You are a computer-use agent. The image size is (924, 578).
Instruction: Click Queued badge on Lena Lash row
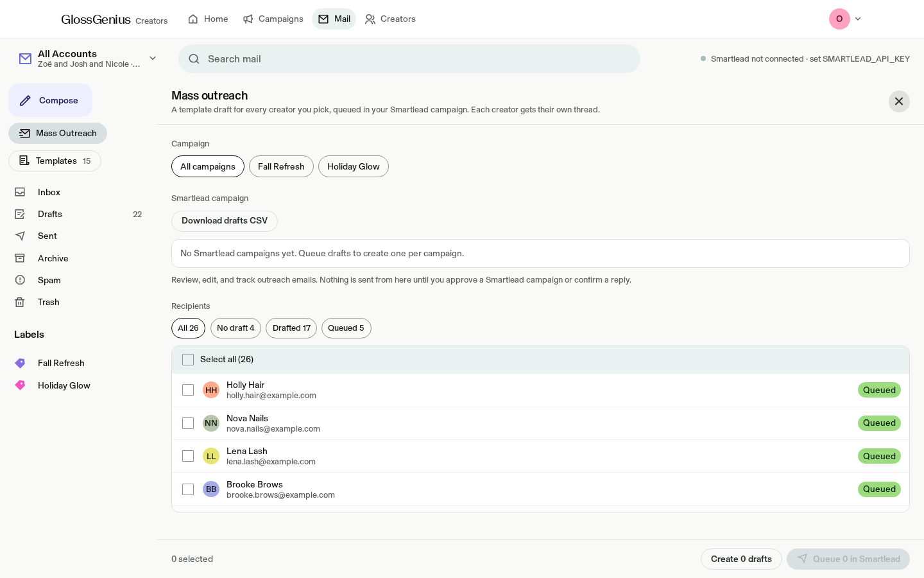coord(879,456)
